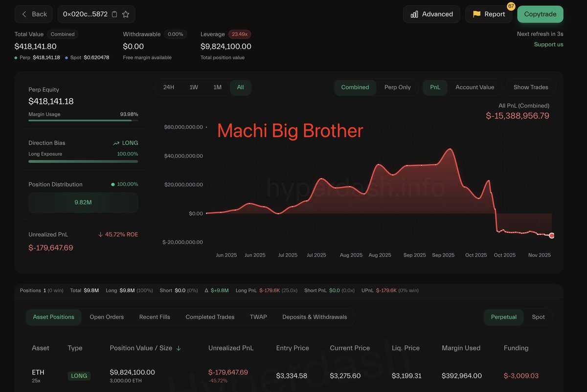This screenshot has width=587, height=392.
Task: Go back using the Back button
Action: point(33,14)
